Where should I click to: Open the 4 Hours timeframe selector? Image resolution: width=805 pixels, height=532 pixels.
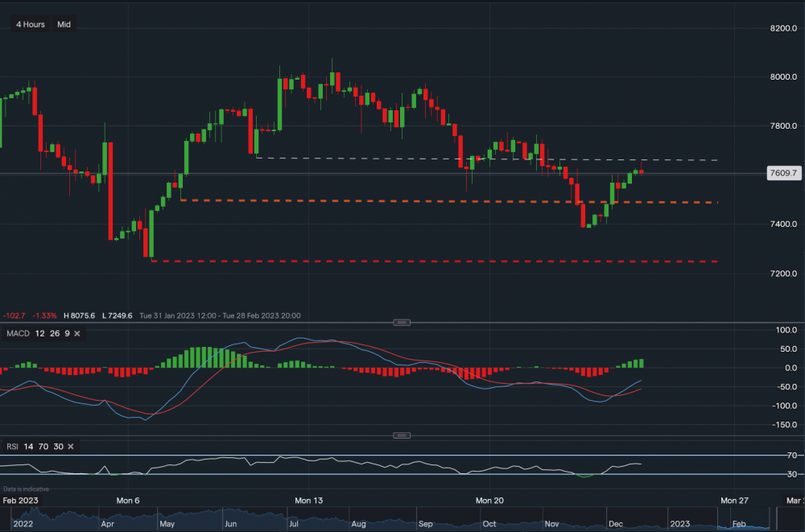click(30, 24)
